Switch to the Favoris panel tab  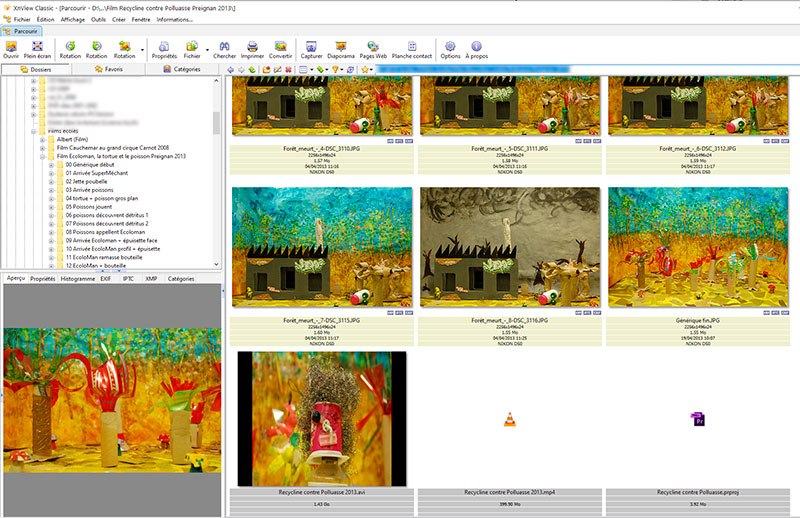(109, 69)
